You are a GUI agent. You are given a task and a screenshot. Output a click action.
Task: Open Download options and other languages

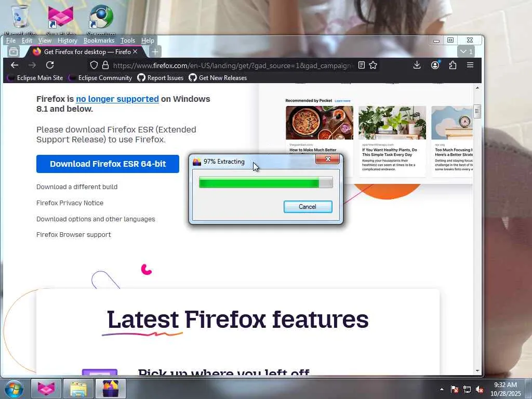click(x=96, y=219)
